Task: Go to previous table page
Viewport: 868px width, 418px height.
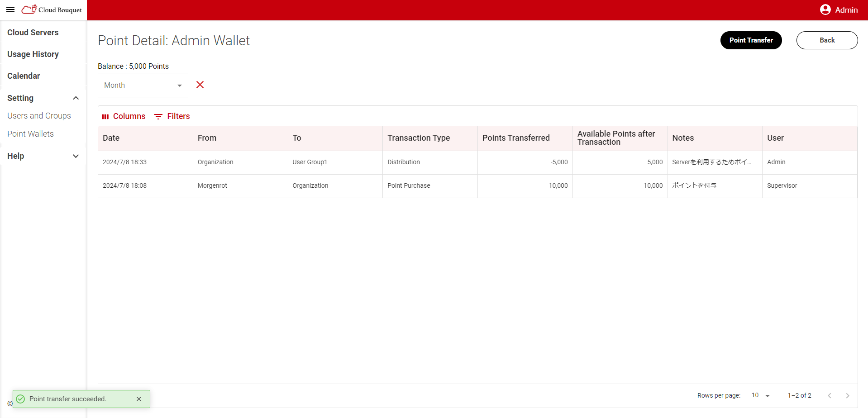Action: coord(830,395)
